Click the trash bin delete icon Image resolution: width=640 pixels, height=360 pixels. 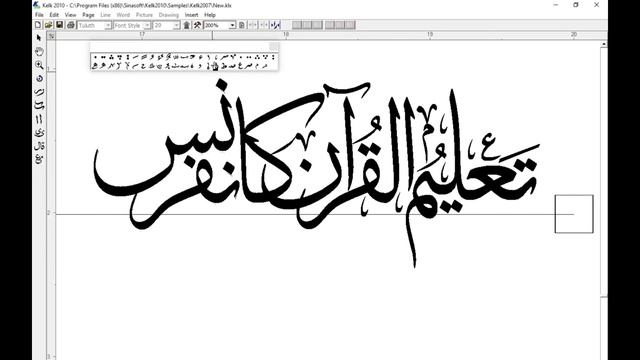[x=187, y=25]
